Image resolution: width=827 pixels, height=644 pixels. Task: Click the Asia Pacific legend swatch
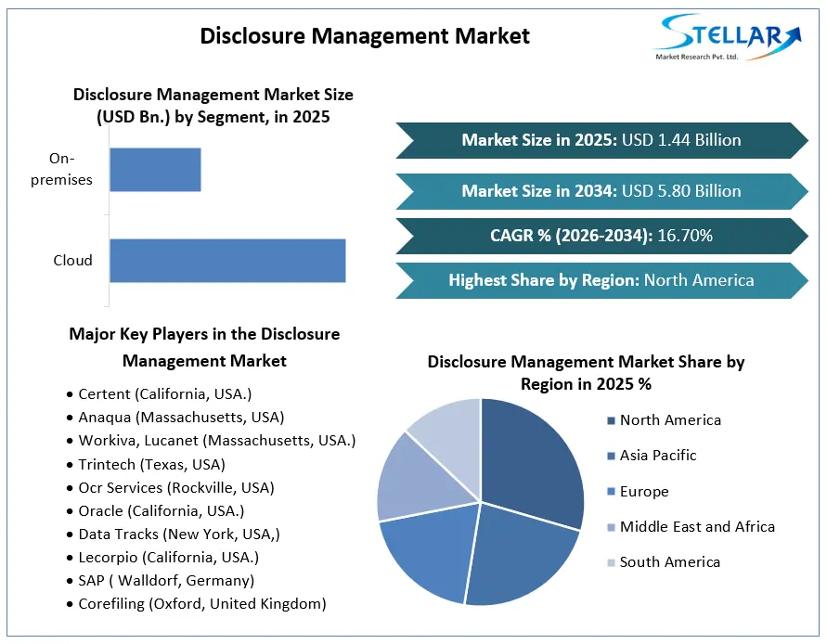click(611, 456)
